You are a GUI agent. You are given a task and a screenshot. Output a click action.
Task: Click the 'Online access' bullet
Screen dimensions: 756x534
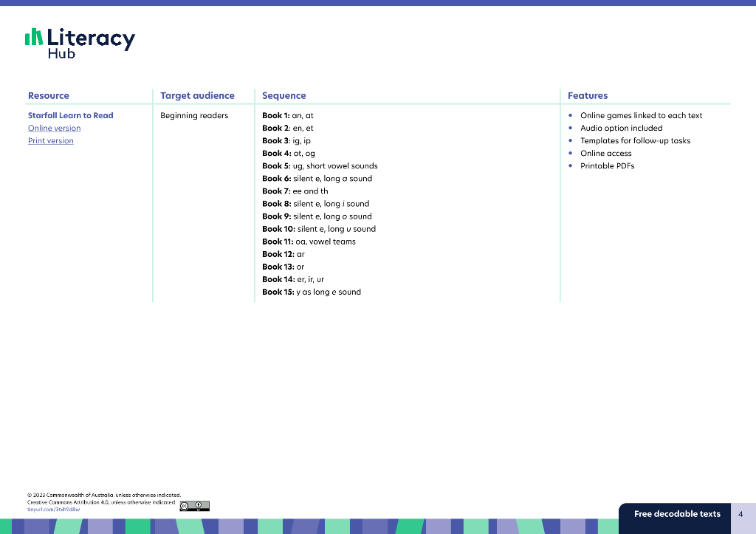point(606,153)
